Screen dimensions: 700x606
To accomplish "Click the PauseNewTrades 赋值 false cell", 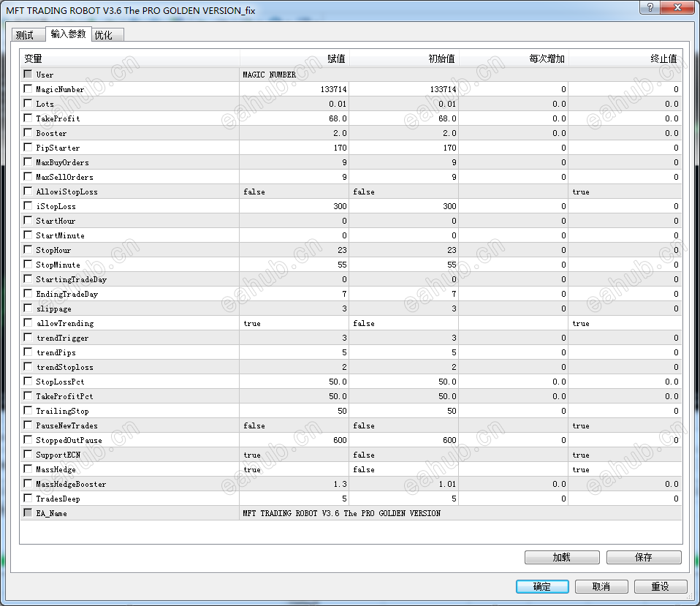I will (x=294, y=425).
